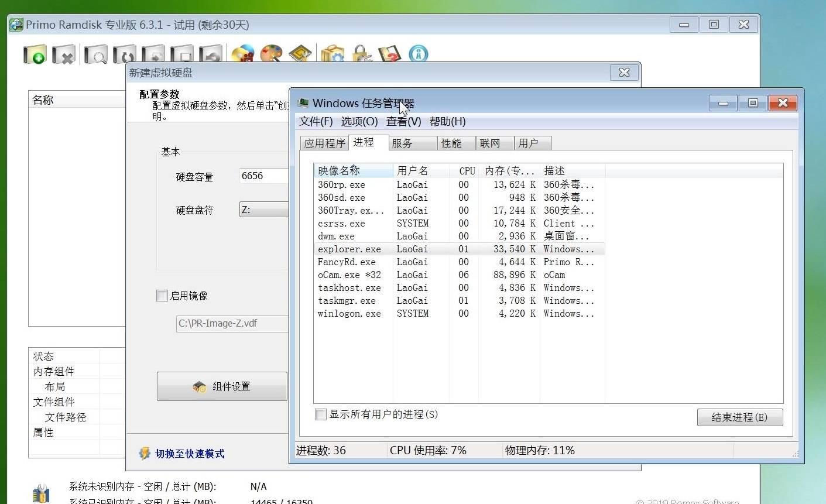
Task: Click the blue info about icon
Action: coord(419,54)
